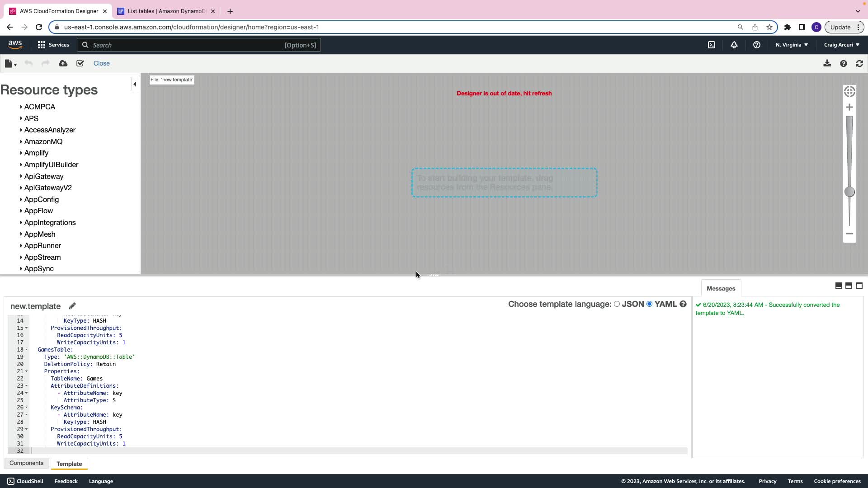Open the N. Virginia region dropdown
This screenshot has width=868, height=488.
792,45
